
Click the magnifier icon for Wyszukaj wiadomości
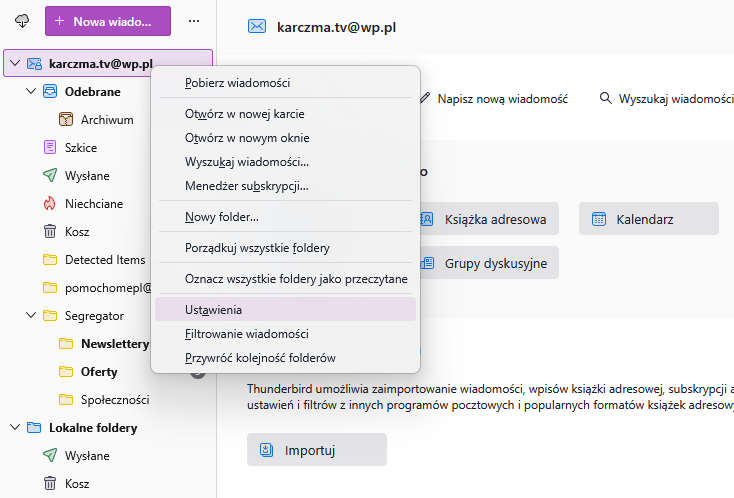605,98
